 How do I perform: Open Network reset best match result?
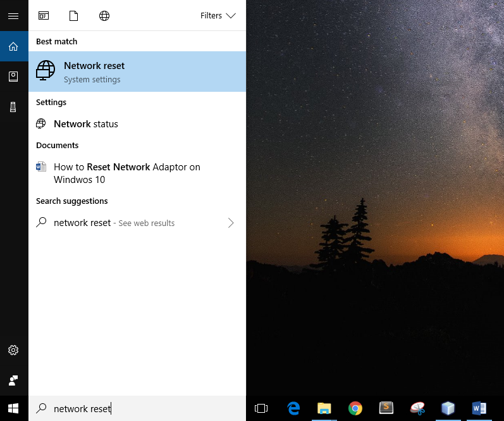(x=137, y=72)
